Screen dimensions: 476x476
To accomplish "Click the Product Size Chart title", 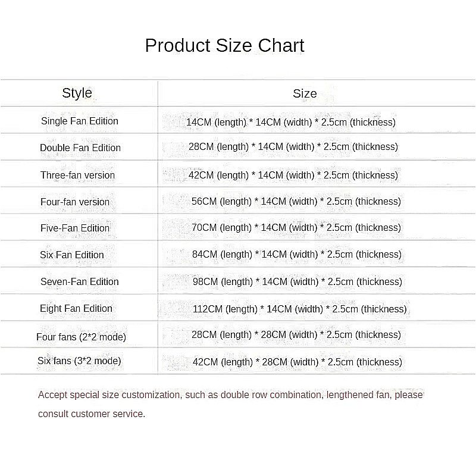I will point(224,46).
